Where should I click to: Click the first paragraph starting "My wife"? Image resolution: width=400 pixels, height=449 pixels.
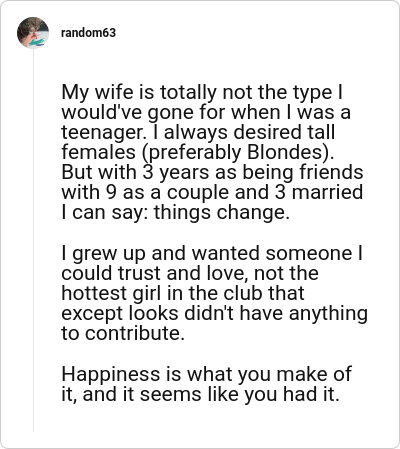[x=212, y=152]
